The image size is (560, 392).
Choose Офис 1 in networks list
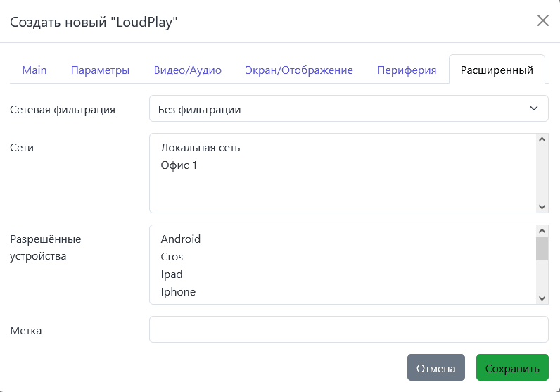tap(179, 165)
